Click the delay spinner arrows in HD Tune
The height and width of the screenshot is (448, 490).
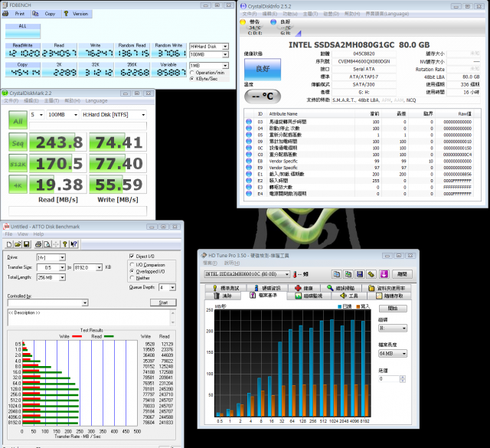(403, 379)
